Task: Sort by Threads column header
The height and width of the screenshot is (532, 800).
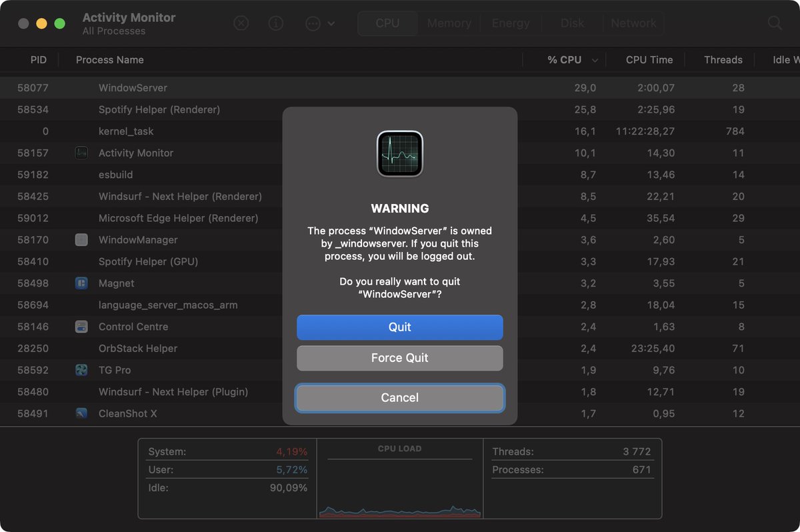Action: [723, 60]
